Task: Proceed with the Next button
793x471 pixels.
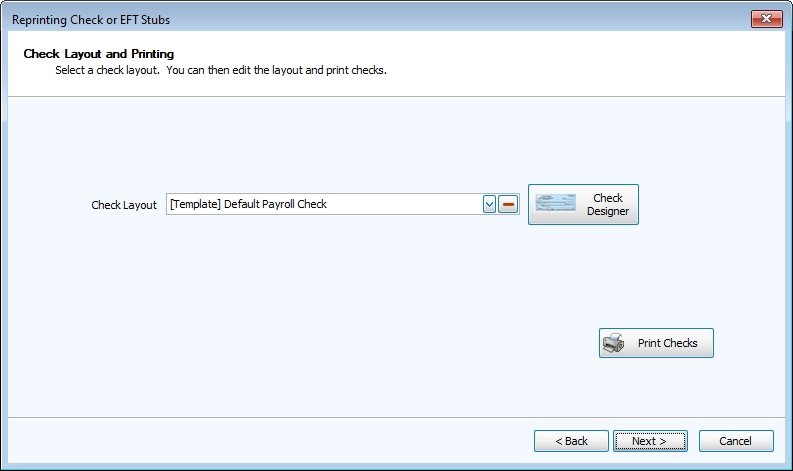Action: (650, 441)
